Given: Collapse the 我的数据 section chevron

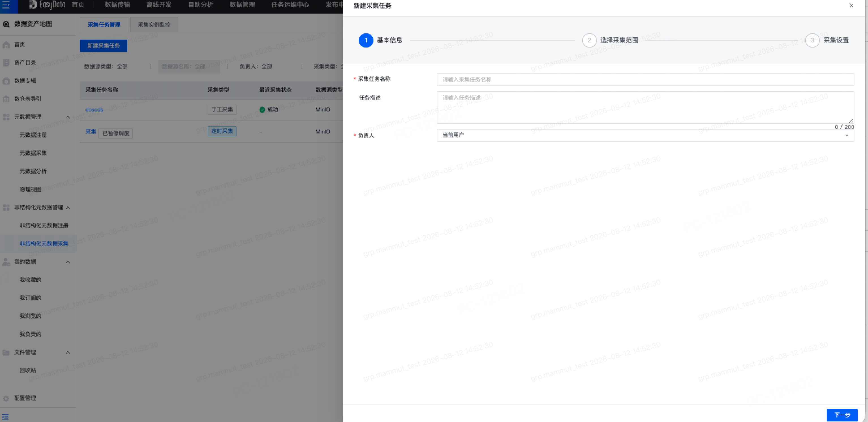Looking at the screenshot, I should (68, 262).
